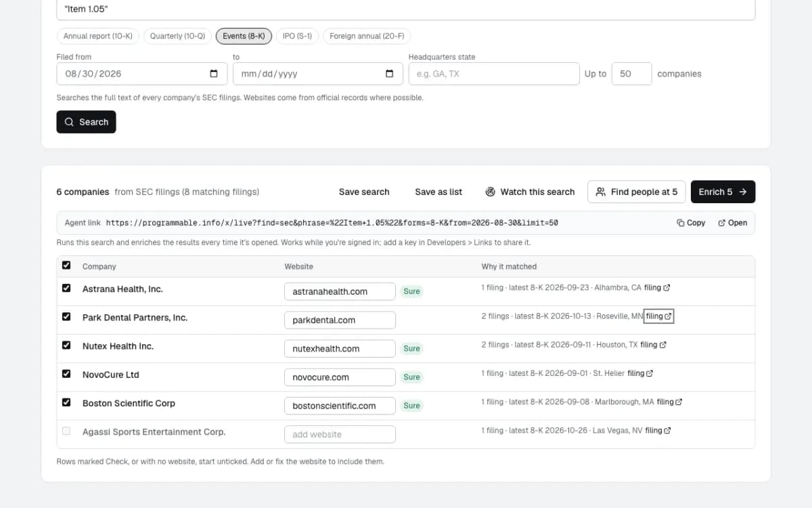
Task: Open the 'to' date calendar picker icon
Action: click(389, 74)
